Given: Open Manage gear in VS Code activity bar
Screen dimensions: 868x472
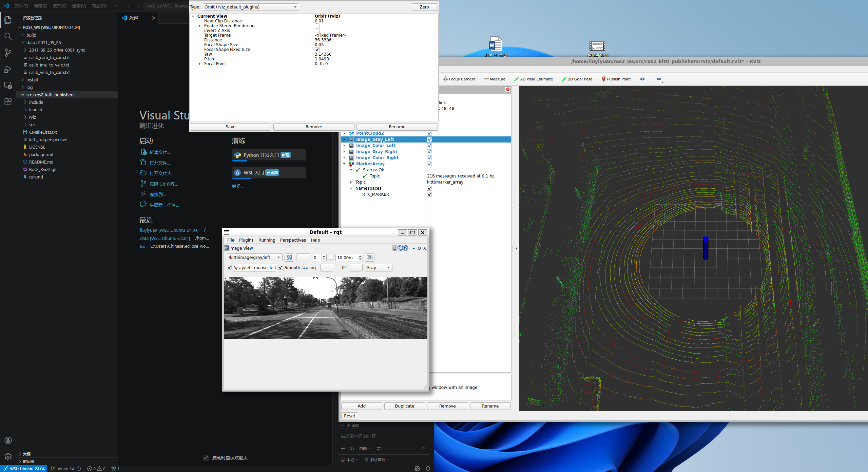Looking at the screenshot, I should [8, 457].
